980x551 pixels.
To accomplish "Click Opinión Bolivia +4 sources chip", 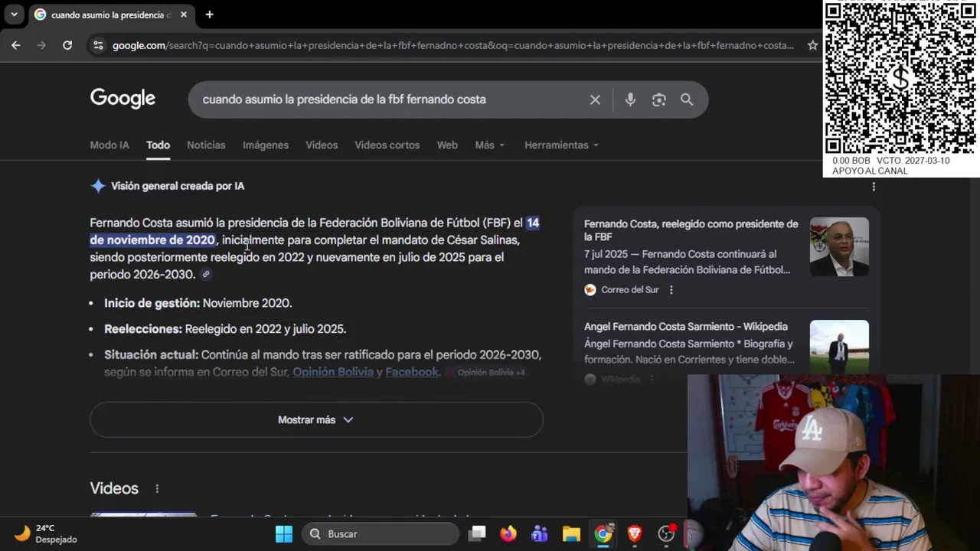I will 486,373.
